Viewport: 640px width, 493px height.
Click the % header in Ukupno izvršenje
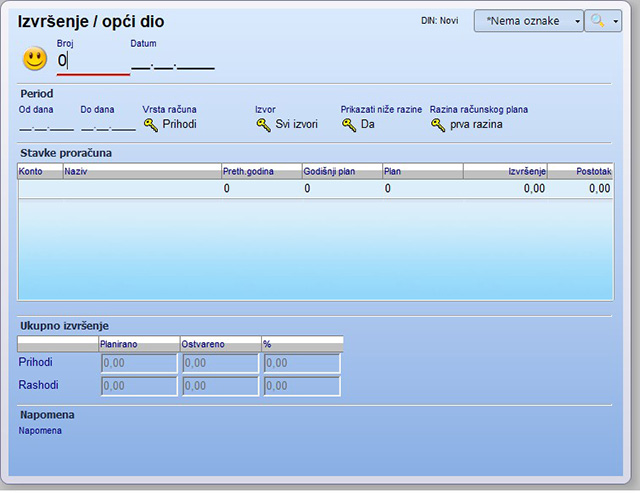click(x=302, y=344)
